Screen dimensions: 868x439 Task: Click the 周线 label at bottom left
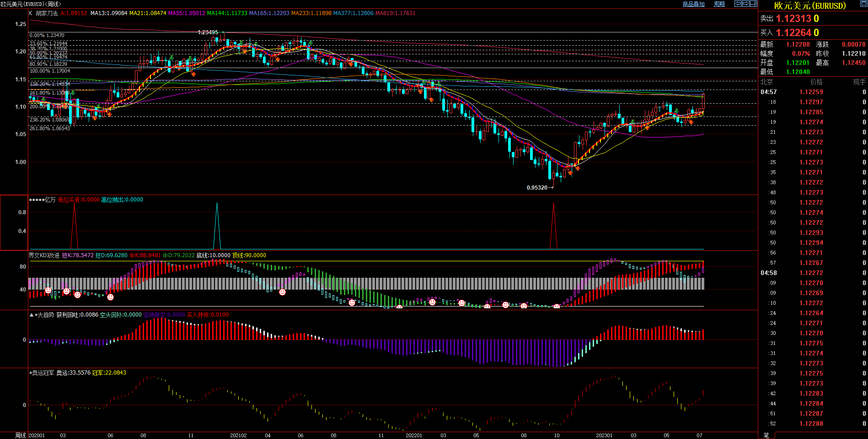(21, 435)
